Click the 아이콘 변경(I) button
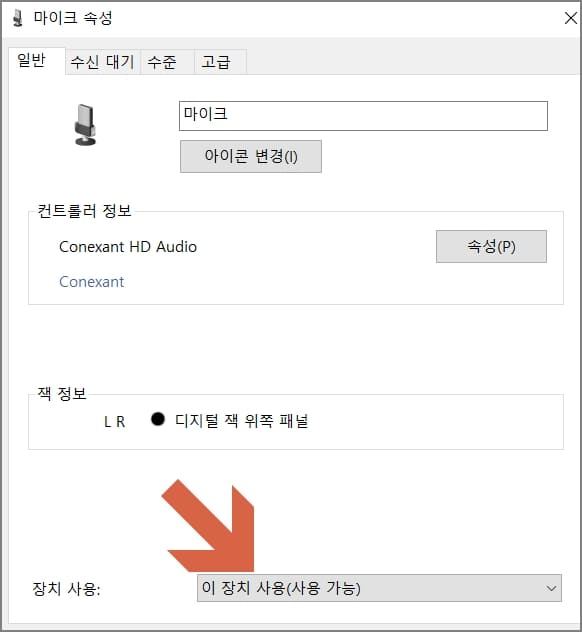 coord(251,156)
